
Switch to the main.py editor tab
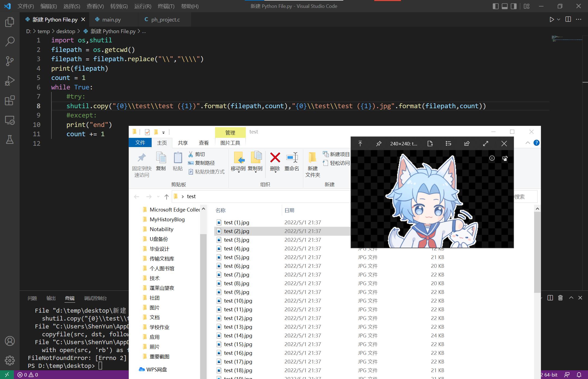click(112, 20)
